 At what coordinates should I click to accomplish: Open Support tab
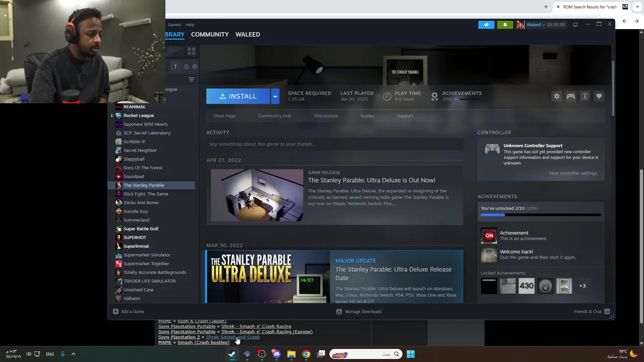click(x=405, y=116)
